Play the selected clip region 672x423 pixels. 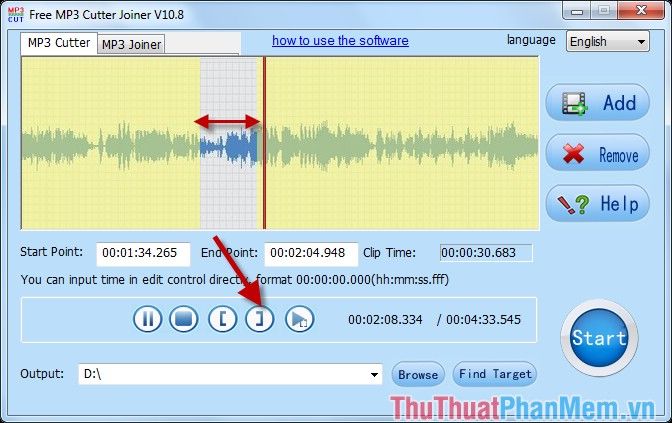pyautogui.click(x=299, y=319)
